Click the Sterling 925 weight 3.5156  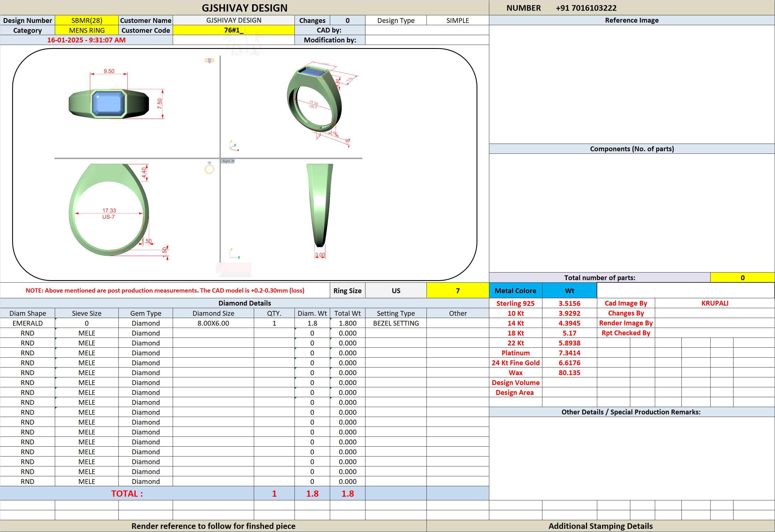[x=570, y=303]
